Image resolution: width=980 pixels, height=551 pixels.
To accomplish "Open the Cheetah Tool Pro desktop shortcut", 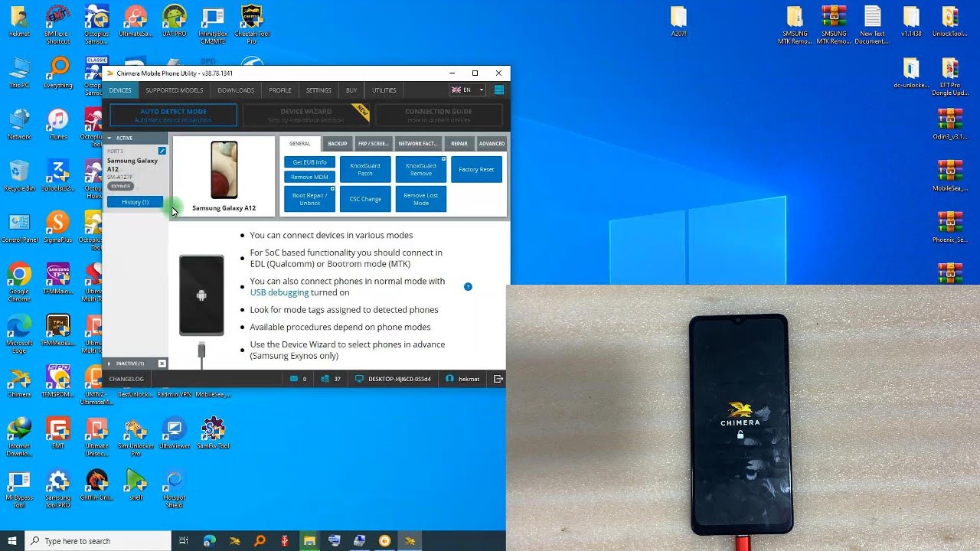I will point(251,24).
